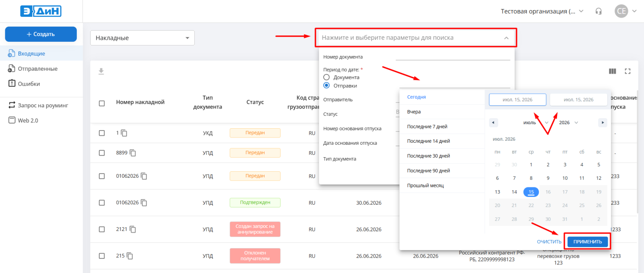Image resolution: width=644 pixels, height=273 pixels.
Task: Copy number 01062026 in the Подтвержден row
Action: [x=144, y=203]
